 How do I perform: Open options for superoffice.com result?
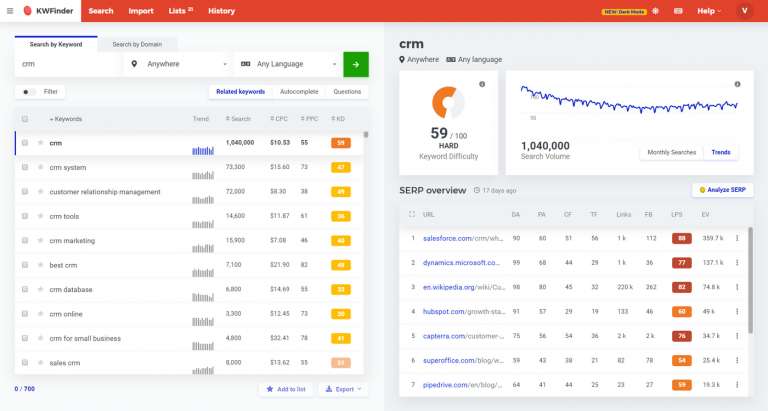tap(737, 361)
